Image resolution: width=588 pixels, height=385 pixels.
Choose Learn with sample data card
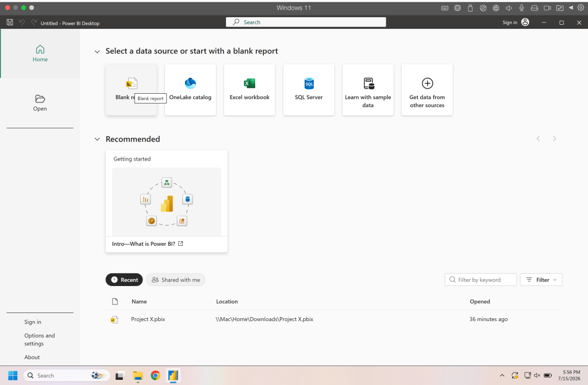click(x=368, y=89)
